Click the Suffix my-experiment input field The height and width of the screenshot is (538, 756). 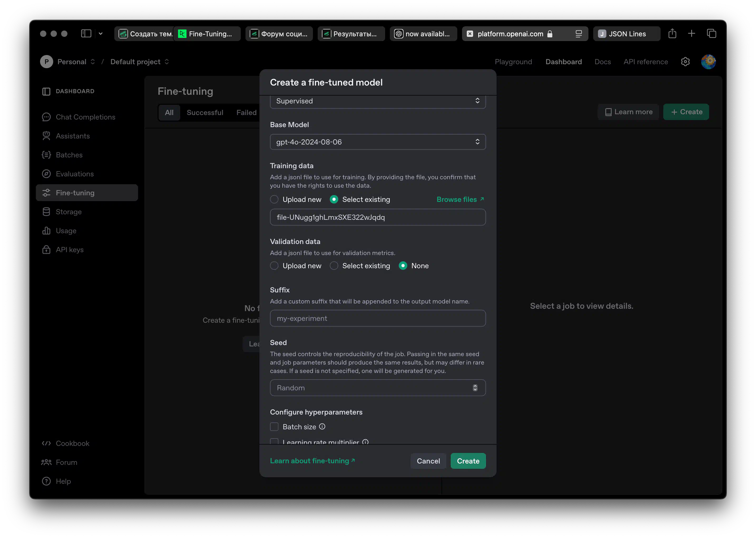point(378,318)
